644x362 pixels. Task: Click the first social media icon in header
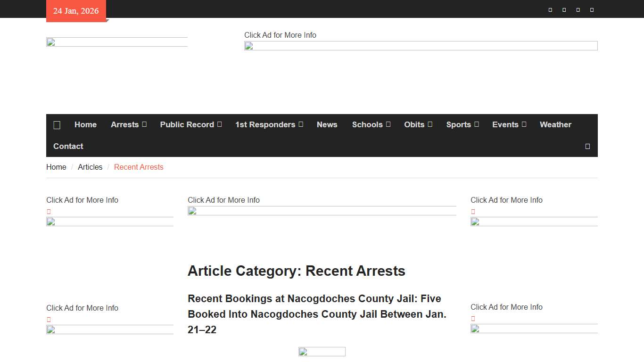pos(550,9)
